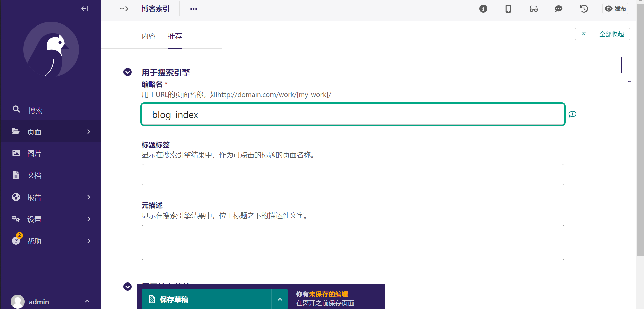Collapse the second section toggle near the footer
This screenshot has height=309, width=644.
(x=128, y=287)
